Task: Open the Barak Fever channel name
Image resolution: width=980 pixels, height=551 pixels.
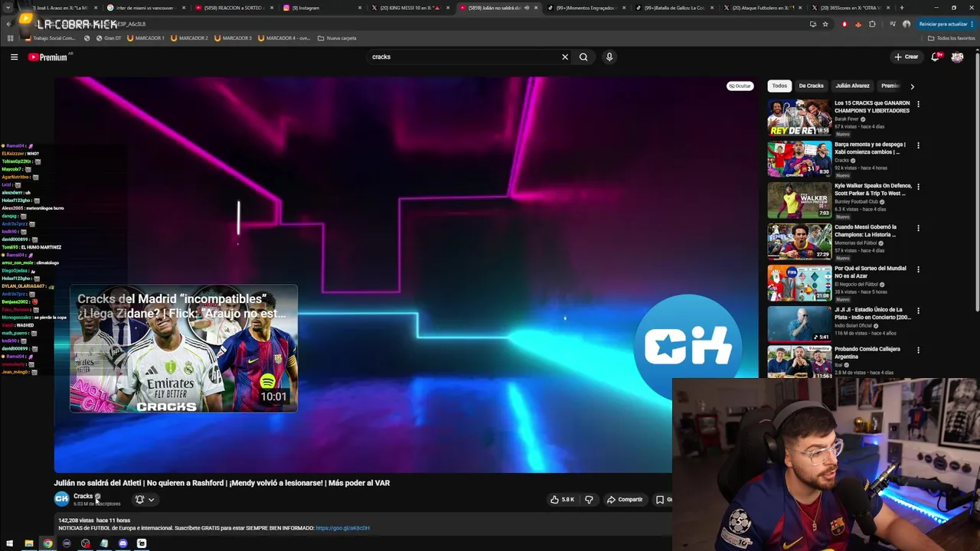Action: (x=846, y=119)
